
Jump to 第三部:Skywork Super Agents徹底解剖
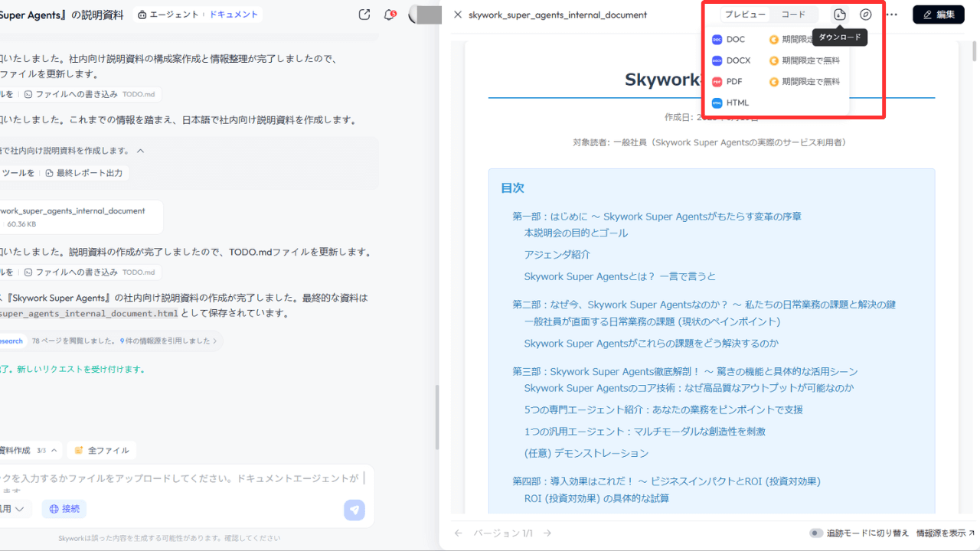click(685, 371)
